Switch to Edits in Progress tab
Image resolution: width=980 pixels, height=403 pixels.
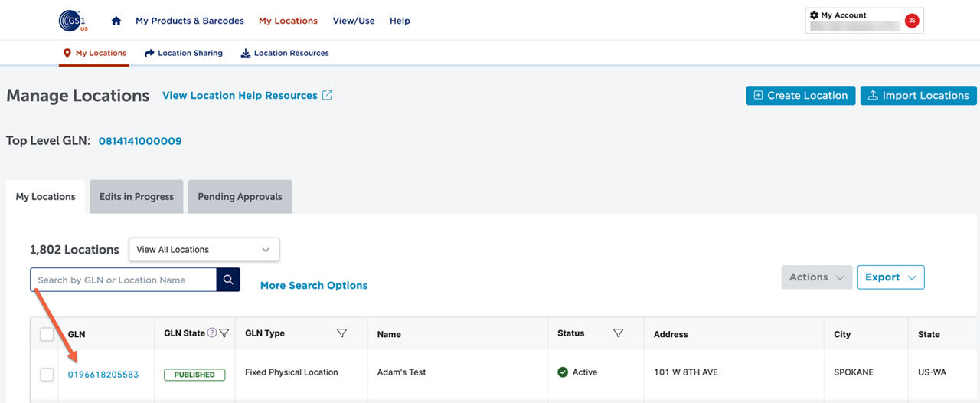coord(136,197)
